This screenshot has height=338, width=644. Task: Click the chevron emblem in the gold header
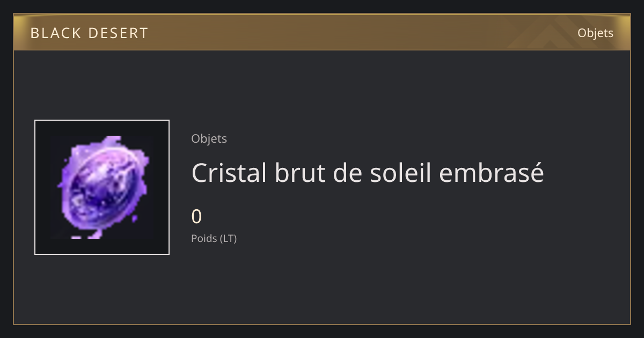click(542, 33)
